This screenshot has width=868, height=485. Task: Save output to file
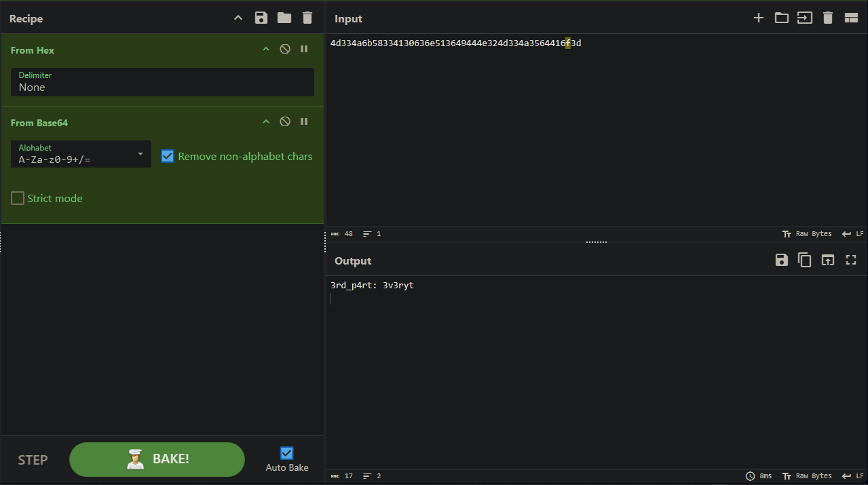click(782, 260)
